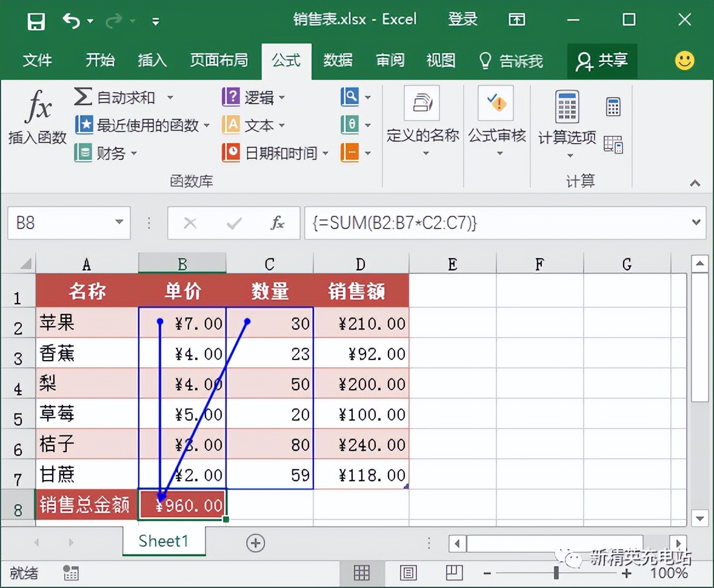714x588 pixels.
Task: Open Date and Time functions
Action: [274, 153]
